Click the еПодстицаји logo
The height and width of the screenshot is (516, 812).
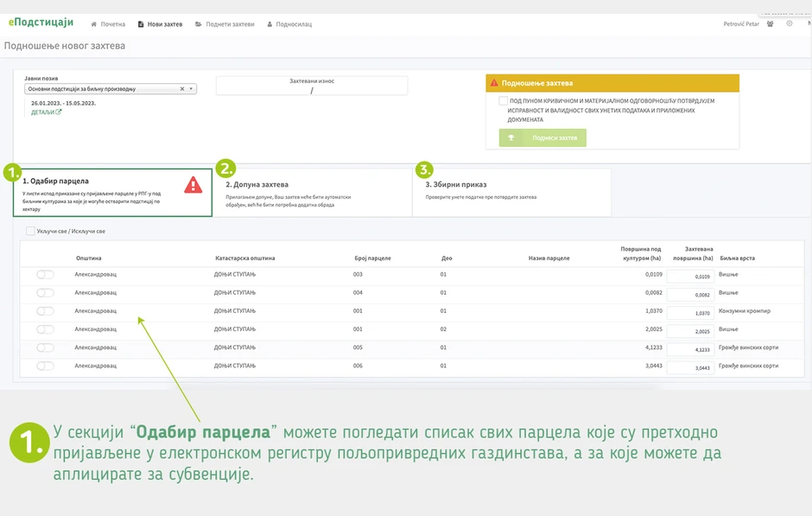click(41, 22)
